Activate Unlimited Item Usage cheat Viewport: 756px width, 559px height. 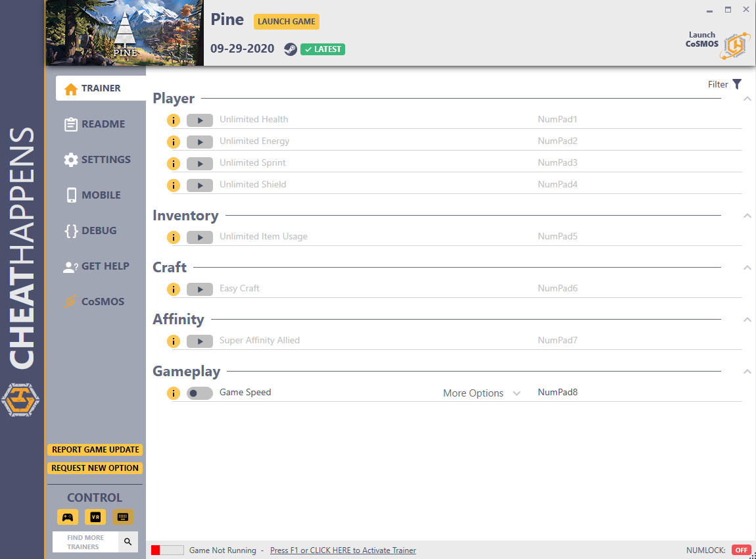[x=200, y=237]
